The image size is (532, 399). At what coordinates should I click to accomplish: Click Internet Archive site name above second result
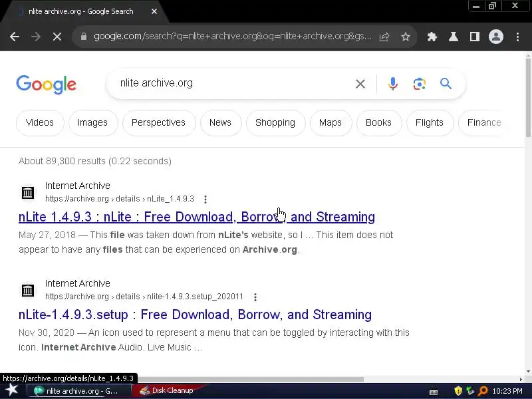(x=78, y=283)
